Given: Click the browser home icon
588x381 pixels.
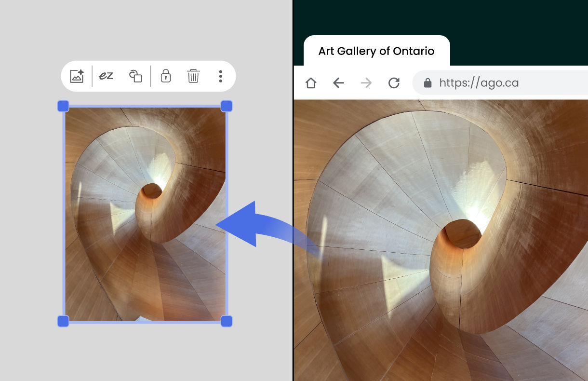Looking at the screenshot, I should [x=310, y=82].
